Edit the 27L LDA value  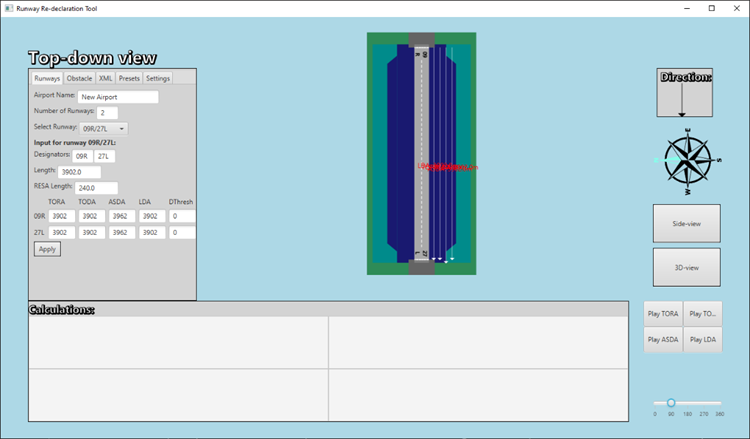(x=152, y=232)
